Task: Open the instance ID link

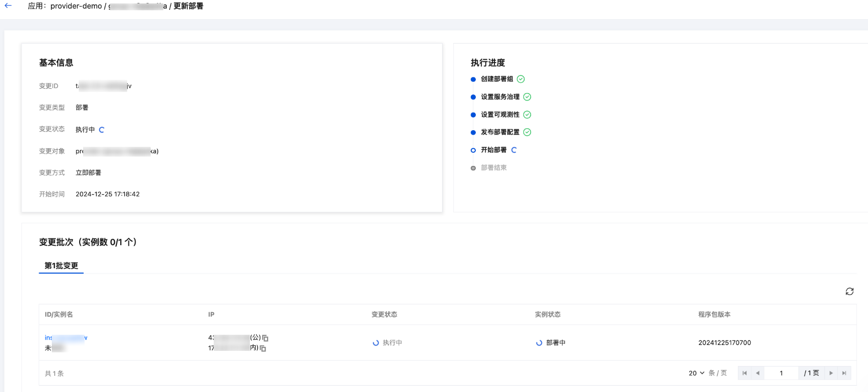Action: tap(66, 338)
